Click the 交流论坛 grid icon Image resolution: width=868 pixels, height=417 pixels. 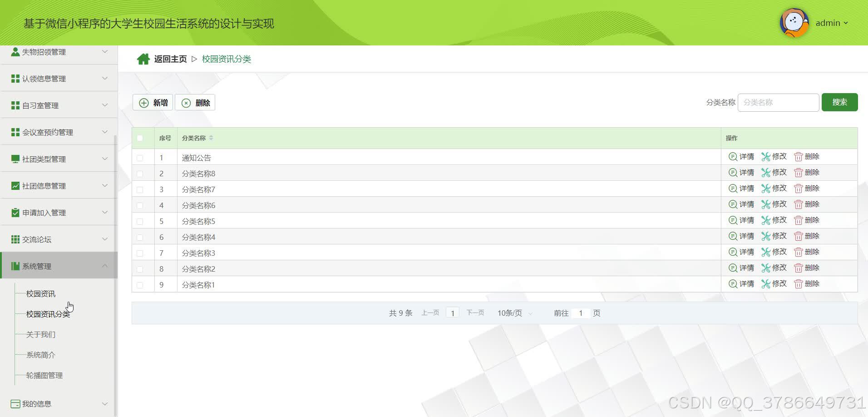click(x=15, y=239)
